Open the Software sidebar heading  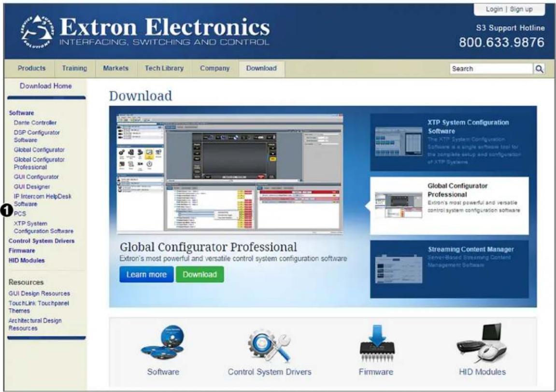click(x=21, y=112)
